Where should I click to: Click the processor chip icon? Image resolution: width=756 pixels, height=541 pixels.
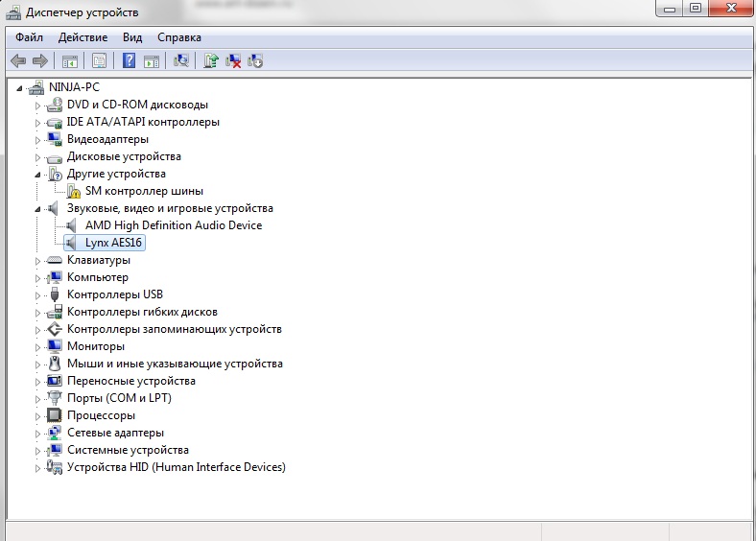[55, 415]
